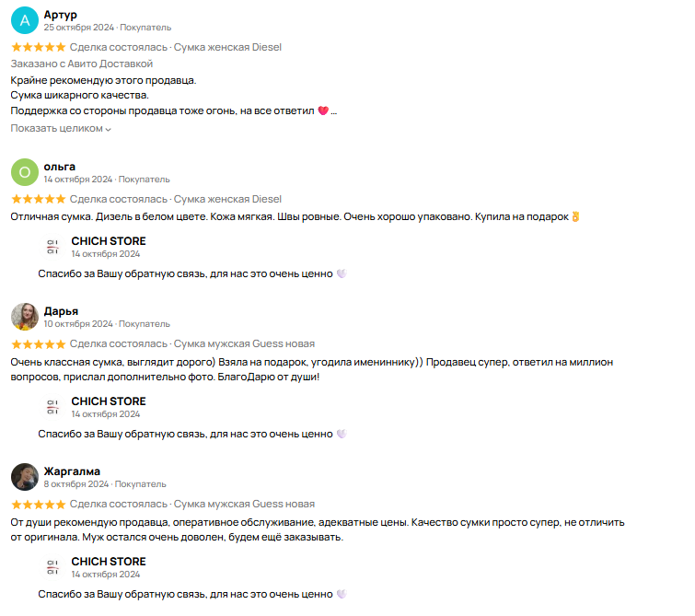This screenshot has height=616, width=695.
Task: Click CHICH STORE logo under Жаргалма's review
Action: 52,567
